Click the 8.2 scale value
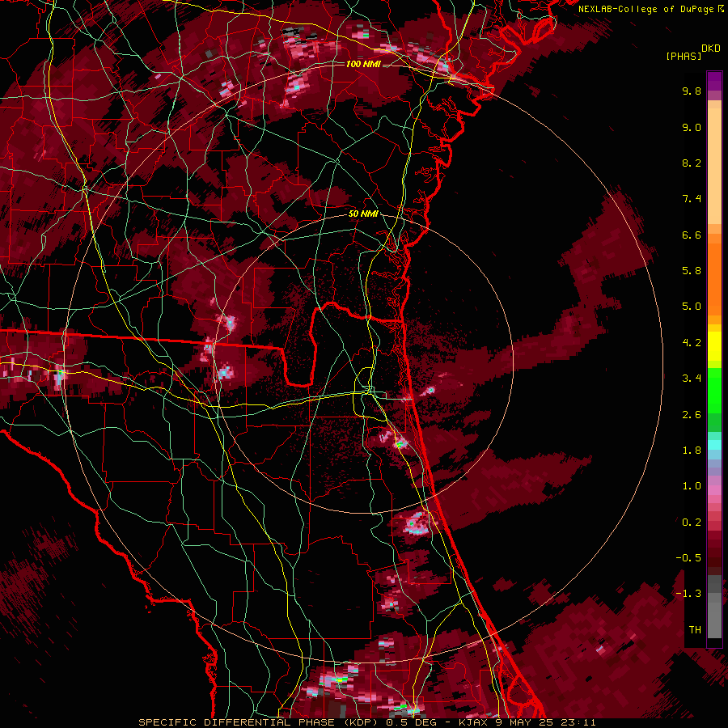This screenshot has width=728, height=728. point(692,163)
